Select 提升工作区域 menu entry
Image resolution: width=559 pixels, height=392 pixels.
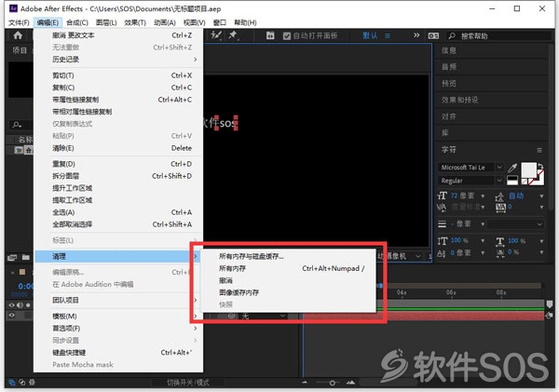[x=118, y=188]
